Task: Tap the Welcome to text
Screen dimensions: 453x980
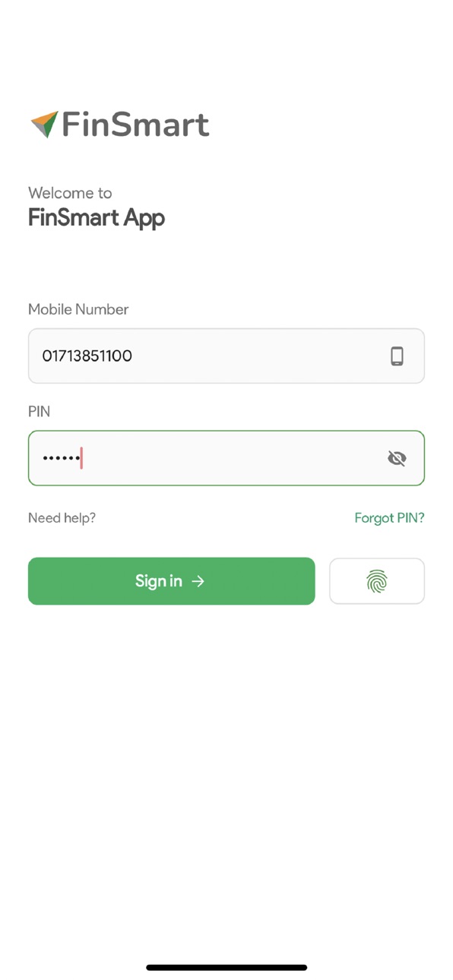Action: (70, 193)
